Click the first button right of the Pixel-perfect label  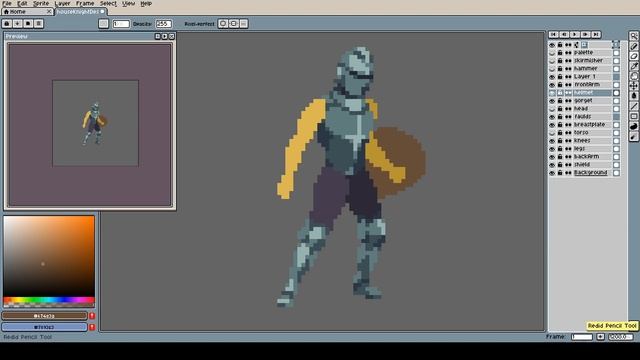223,24
